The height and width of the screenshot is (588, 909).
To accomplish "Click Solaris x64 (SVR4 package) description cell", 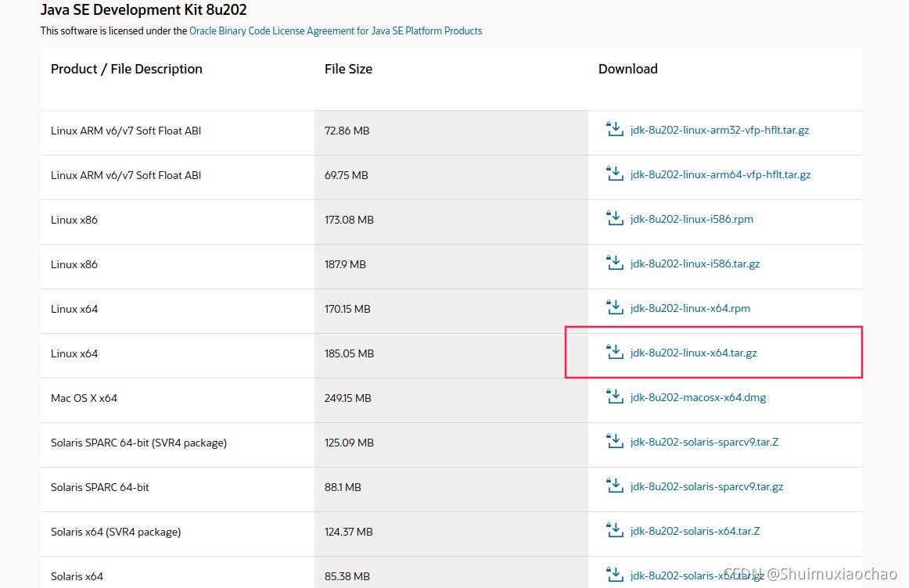I will (178, 534).
